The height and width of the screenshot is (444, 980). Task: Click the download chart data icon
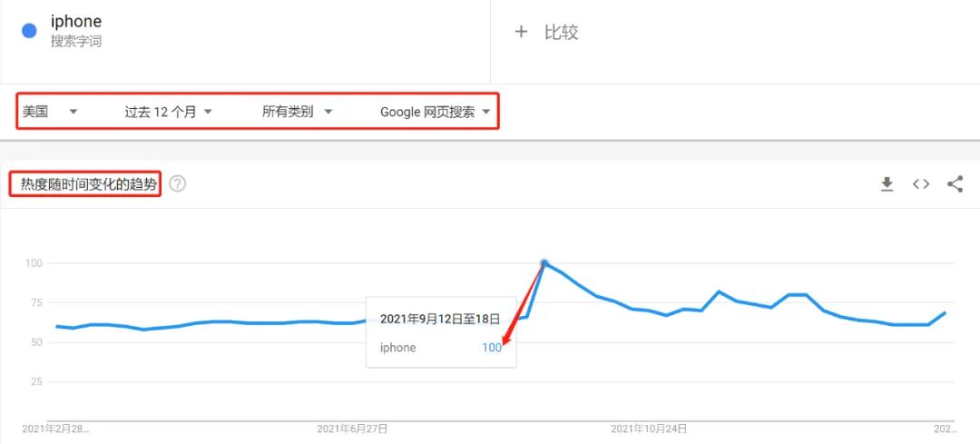[x=887, y=183]
